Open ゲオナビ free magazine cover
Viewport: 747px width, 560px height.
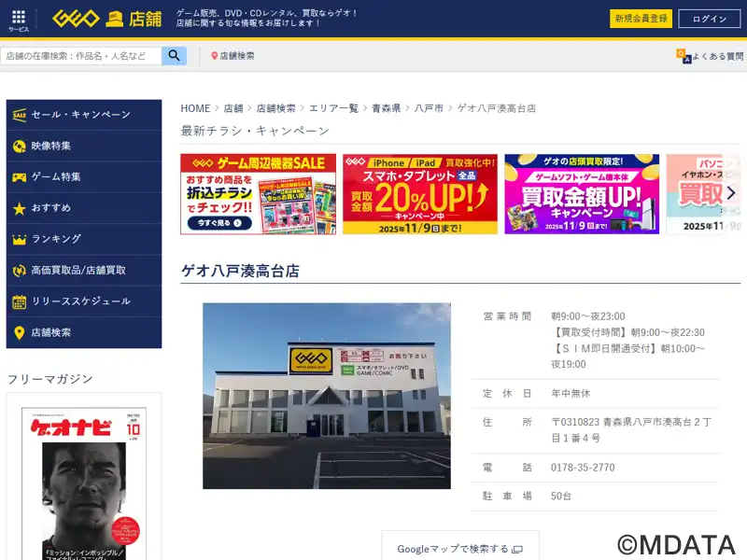(84, 483)
